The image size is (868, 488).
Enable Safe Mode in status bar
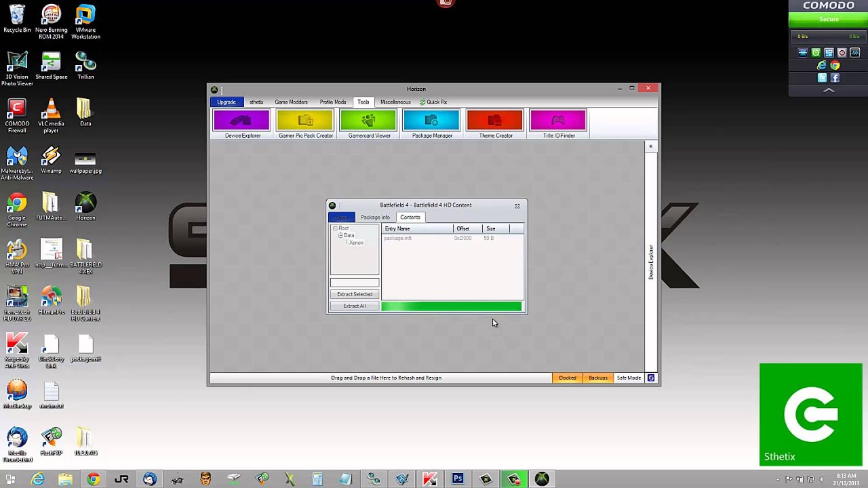(629, 378)
